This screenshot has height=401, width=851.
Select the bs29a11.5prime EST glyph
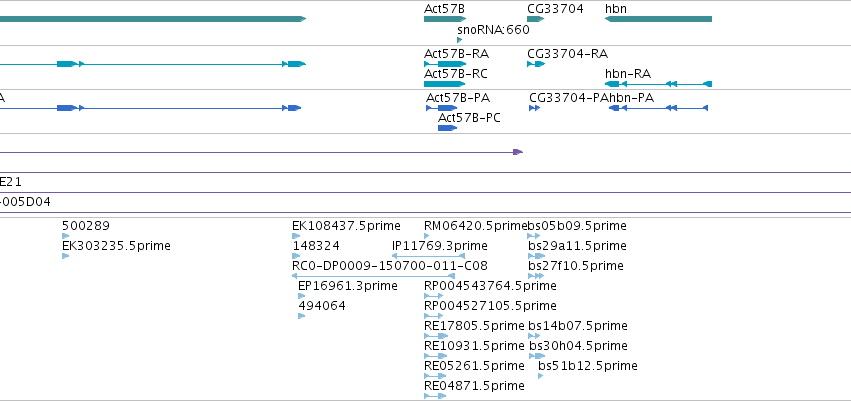point(536,256)
